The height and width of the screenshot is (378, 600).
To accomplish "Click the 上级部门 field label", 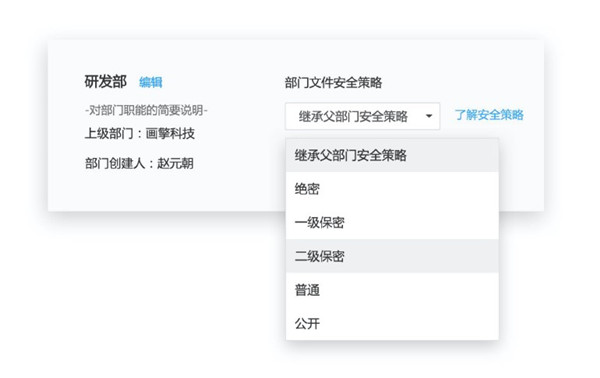I will coord(109,134).
